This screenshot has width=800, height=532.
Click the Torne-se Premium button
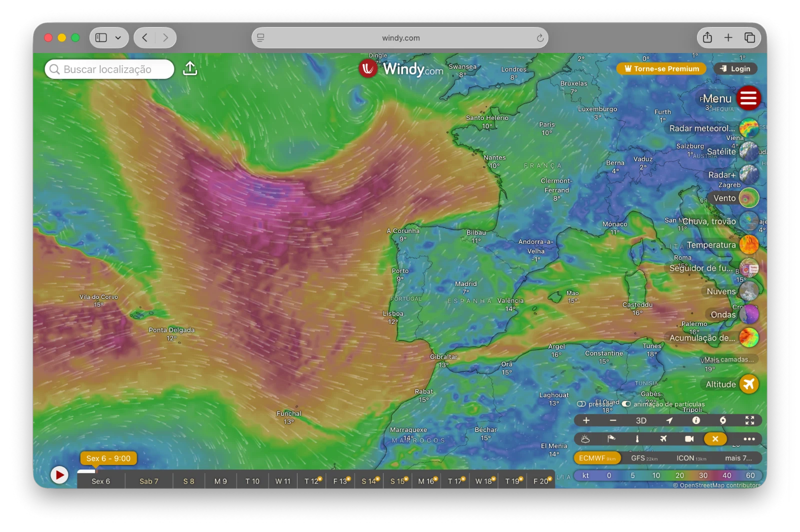tap(661, 69)
